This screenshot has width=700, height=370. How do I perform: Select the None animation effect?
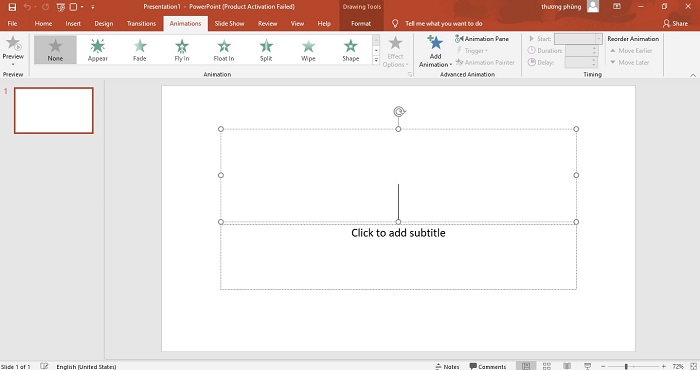(x=55, y=50)
